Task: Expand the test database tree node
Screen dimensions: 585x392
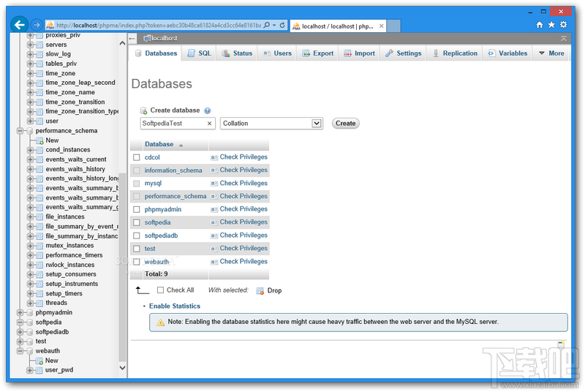Action: tap(20, 342)
